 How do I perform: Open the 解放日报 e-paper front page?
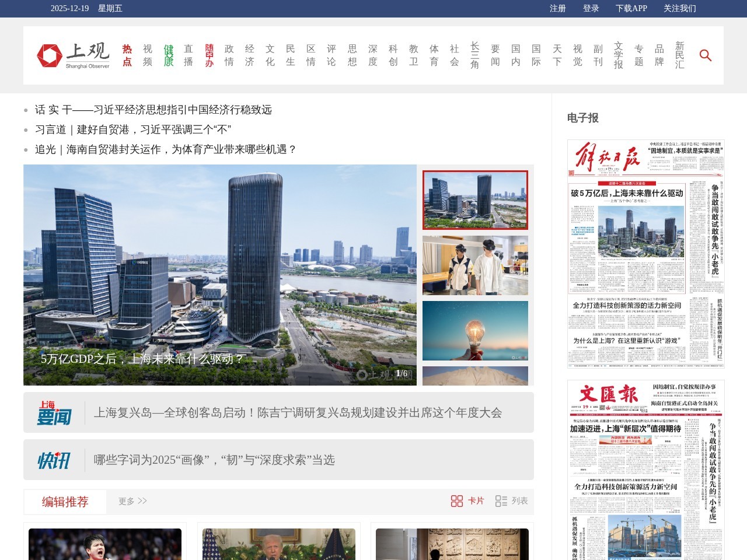tap(645, 254)
